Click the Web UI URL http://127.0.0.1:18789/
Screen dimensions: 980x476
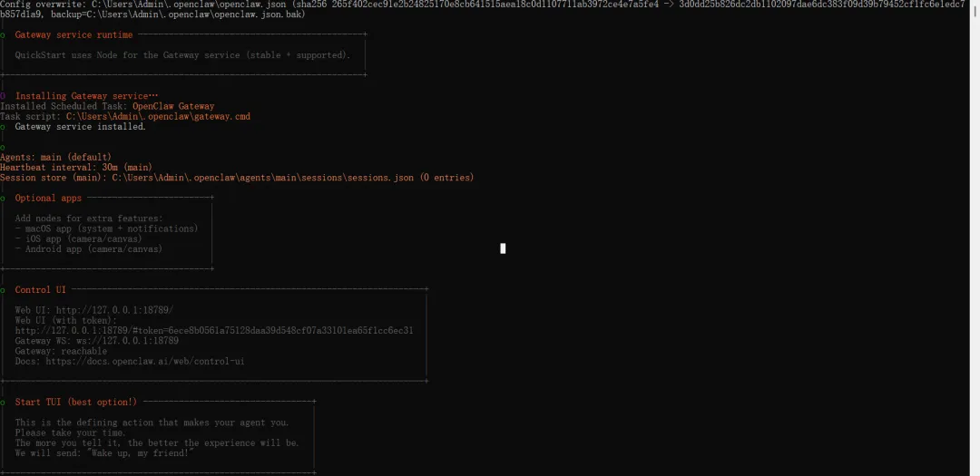click(x=114, y=310)
